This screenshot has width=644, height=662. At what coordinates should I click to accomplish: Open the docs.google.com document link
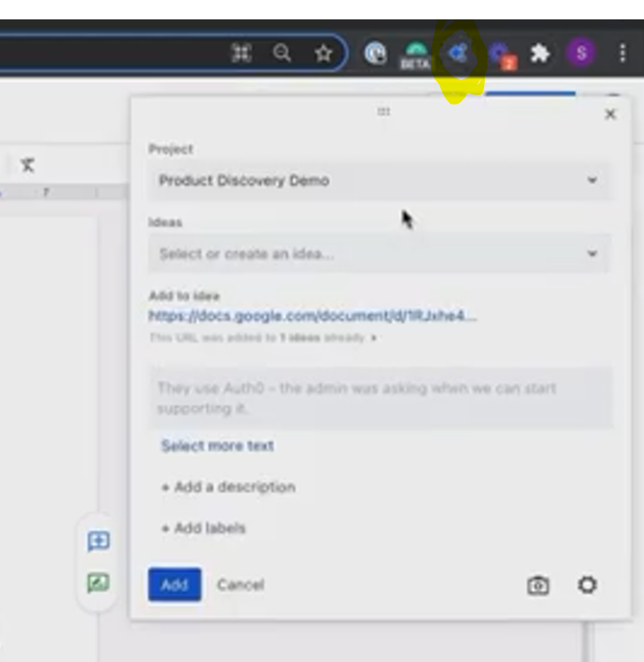[x=312, y=316]
